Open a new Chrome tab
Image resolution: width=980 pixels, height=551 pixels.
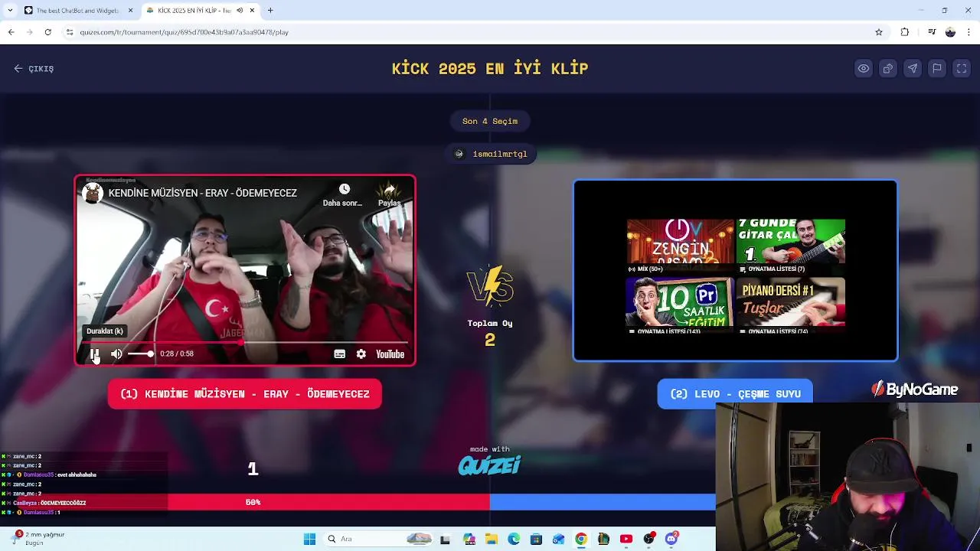pyautogui.click(x=270, y=10)
